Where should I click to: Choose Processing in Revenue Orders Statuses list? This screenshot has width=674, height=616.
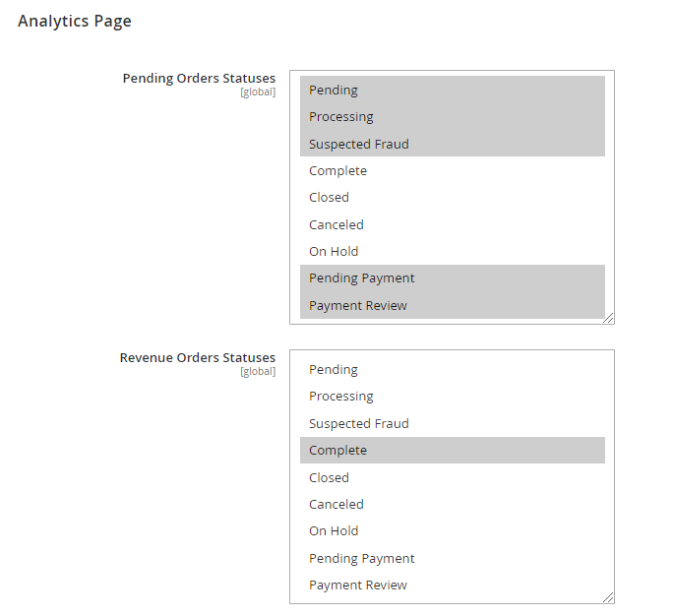click(341, 397)
